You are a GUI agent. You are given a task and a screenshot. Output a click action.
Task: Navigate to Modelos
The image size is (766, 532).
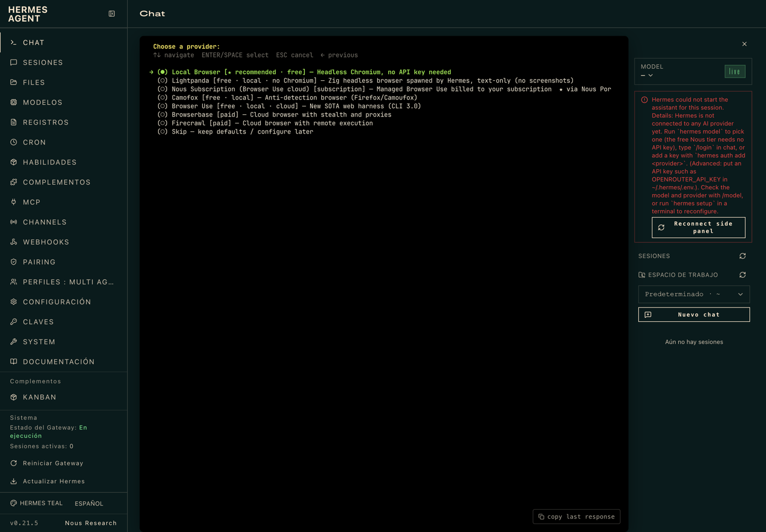tap(64, 103)
